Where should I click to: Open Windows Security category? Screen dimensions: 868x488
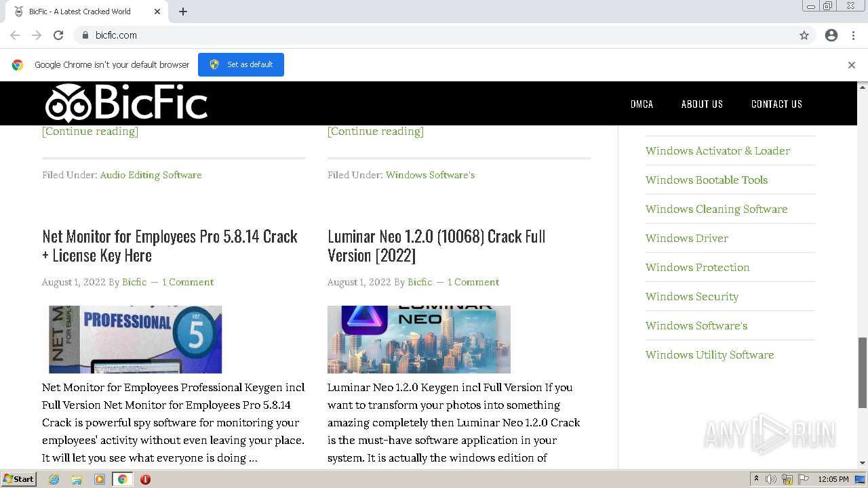[692, 296]
